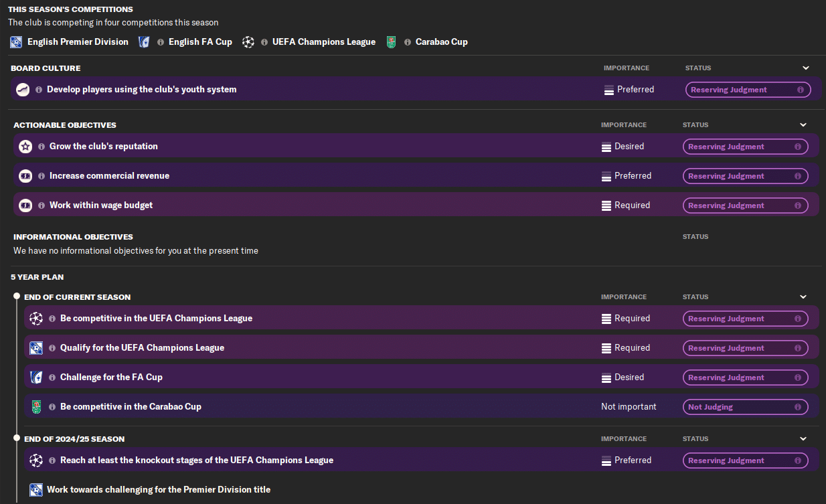Image resolution: width=826 pixels, height=504 pixels.
Task: Collapse the Actionable Objectives section
Action: [x=803, y=125]
